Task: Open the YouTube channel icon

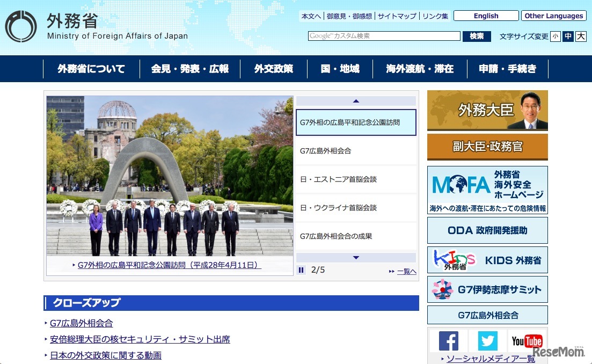Action: pos(527,340)
